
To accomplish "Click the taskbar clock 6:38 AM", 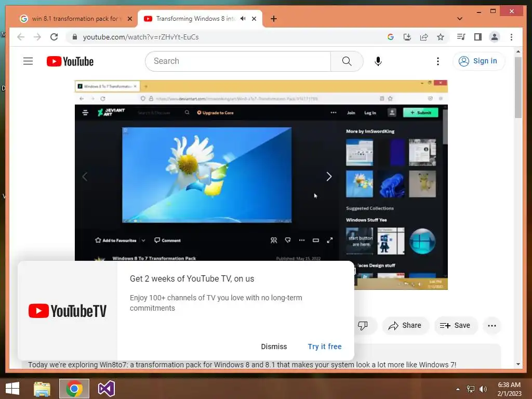I will pyautogui.click(x=509, y=385).
